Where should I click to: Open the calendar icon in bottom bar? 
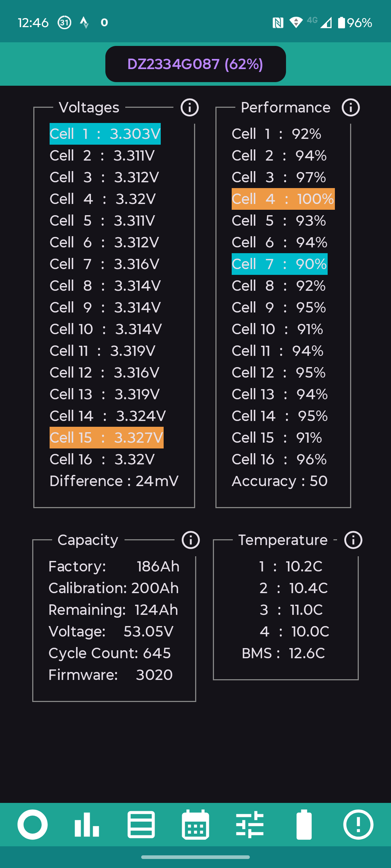pyautogui.click(x=195, y=825)
